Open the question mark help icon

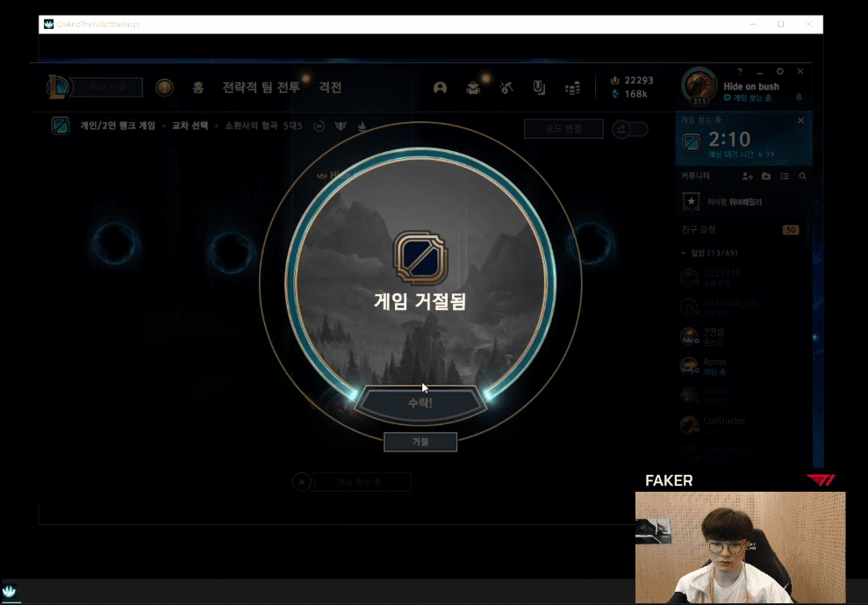[740, 71]
